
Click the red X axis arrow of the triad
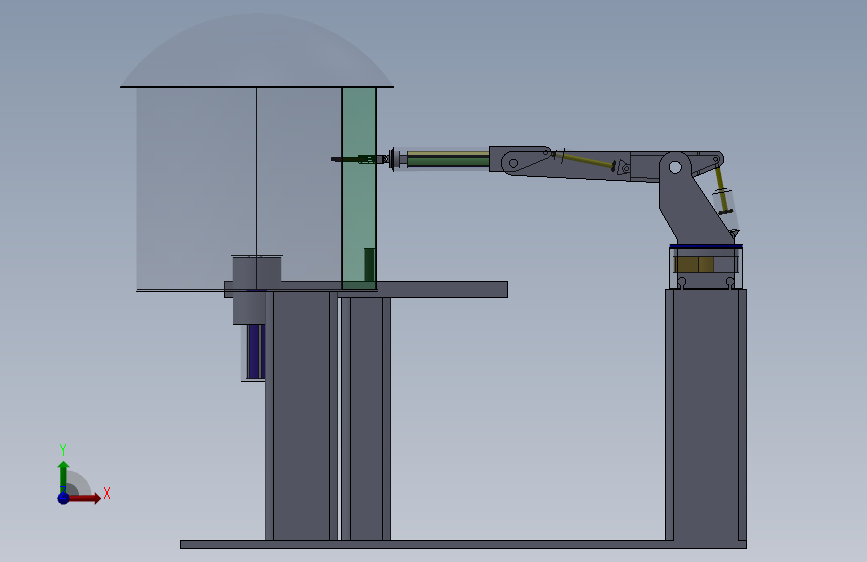click(84, 498)
